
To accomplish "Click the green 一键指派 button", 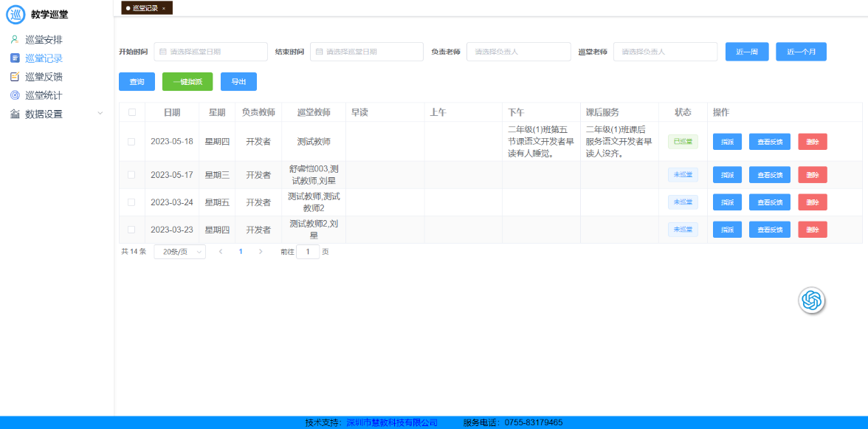I will point(187,81).
